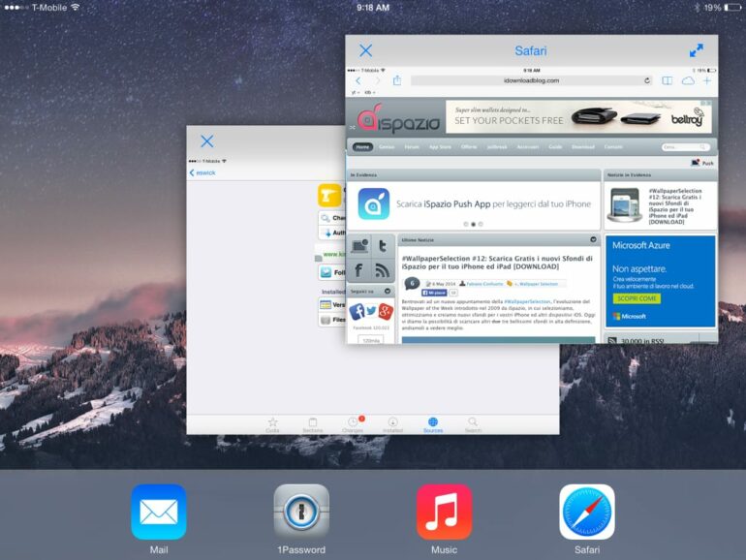Select the middle carousel page dot
Viewport: 746px width, 560px height.
click(x=473, y=224)
